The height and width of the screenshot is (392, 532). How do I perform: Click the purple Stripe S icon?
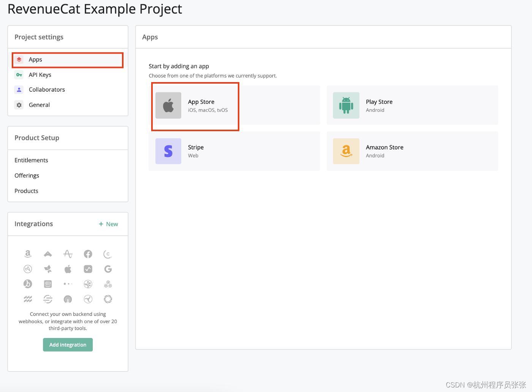(x=168, y=151)
